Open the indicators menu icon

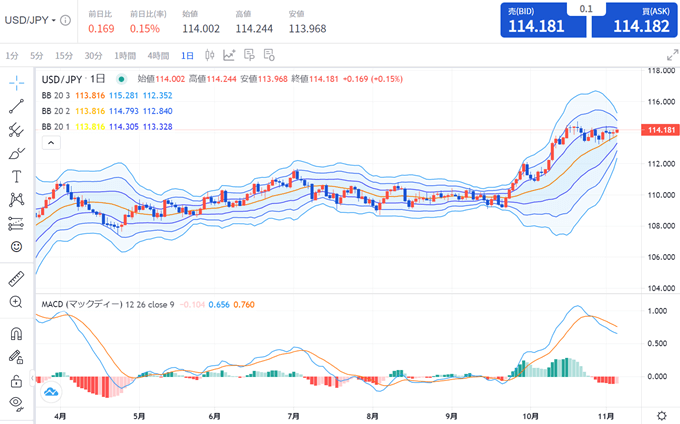coord(229,55)
